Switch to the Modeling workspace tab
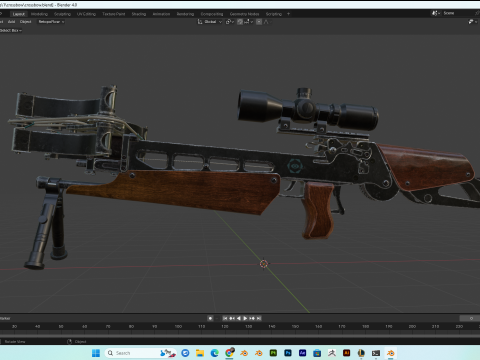480x360 pixels. coord(39,14)
